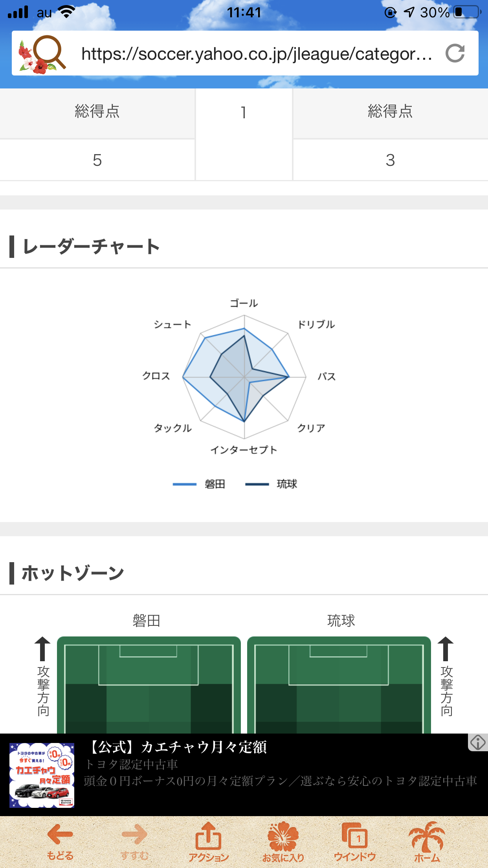This screenshot has height=868, width=488.
Task: Select the 磐田 hot zone pitch
Action: click(x=149, y=685)
